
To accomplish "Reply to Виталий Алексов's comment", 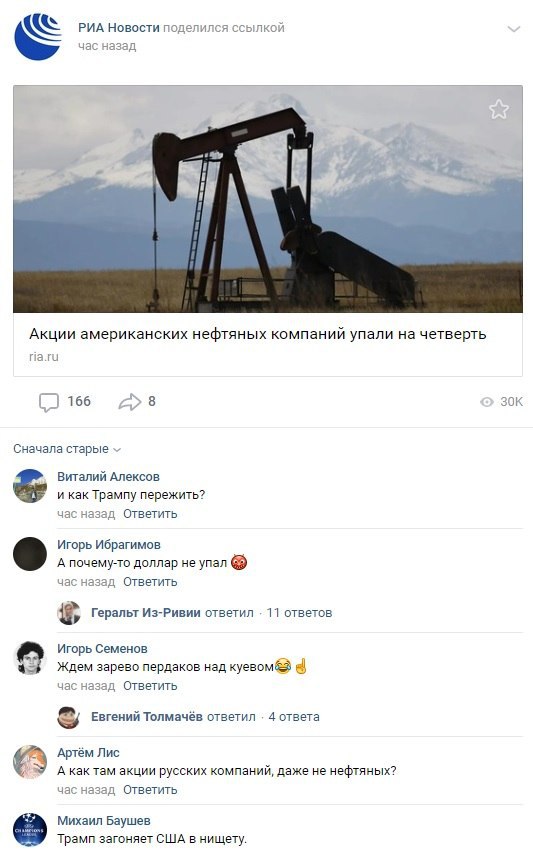I will click(x=150, y=514).
